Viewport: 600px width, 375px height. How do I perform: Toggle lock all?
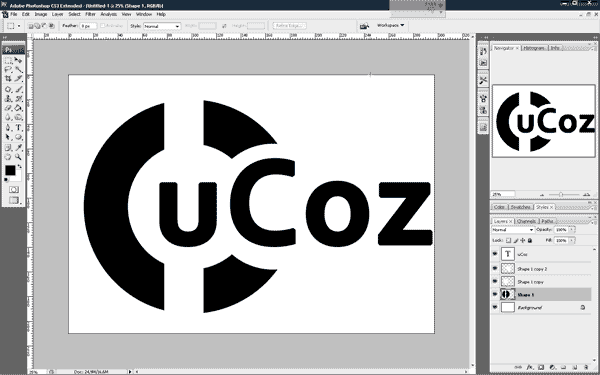click(x=530, y=241)
